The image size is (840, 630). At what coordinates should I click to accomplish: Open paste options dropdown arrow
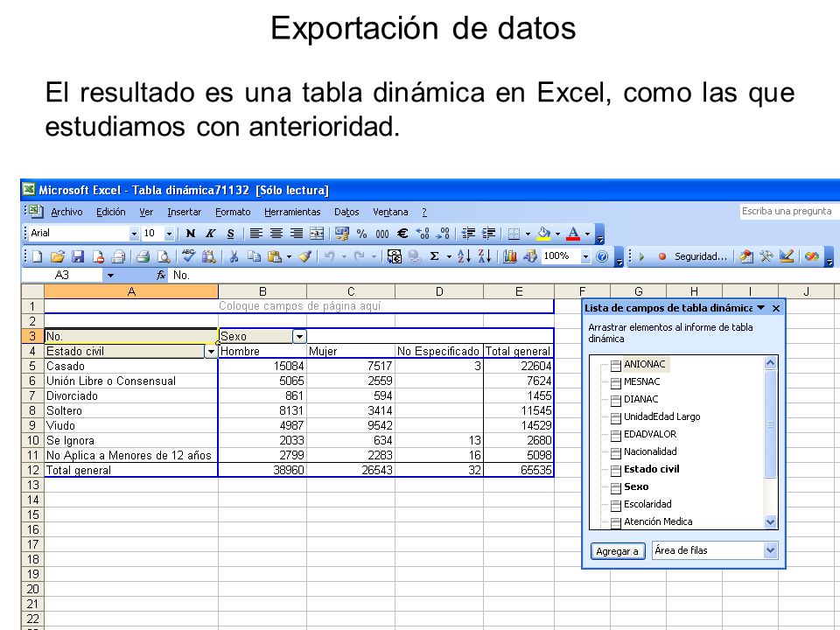pyautogui.click(x=290, y=256)
